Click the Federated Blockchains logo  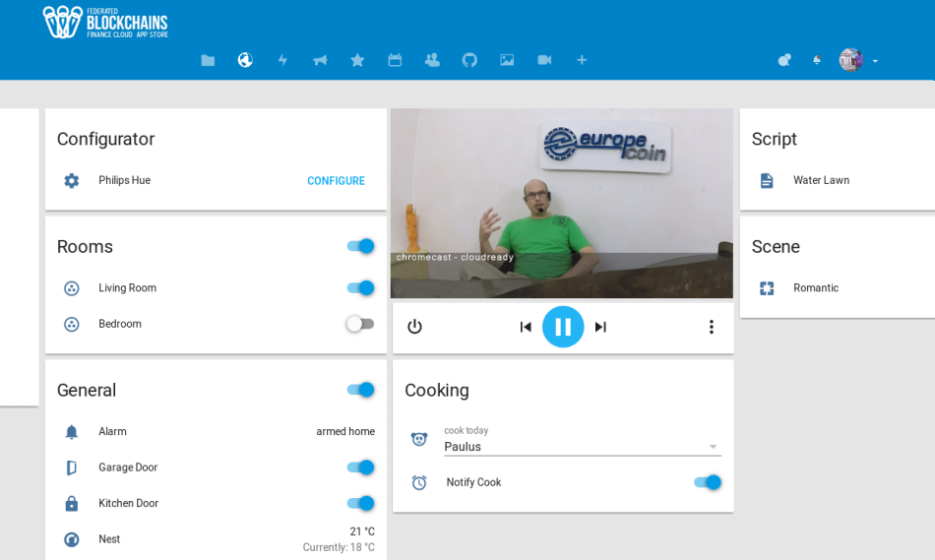pyautogui.click(x=105, y=22)
